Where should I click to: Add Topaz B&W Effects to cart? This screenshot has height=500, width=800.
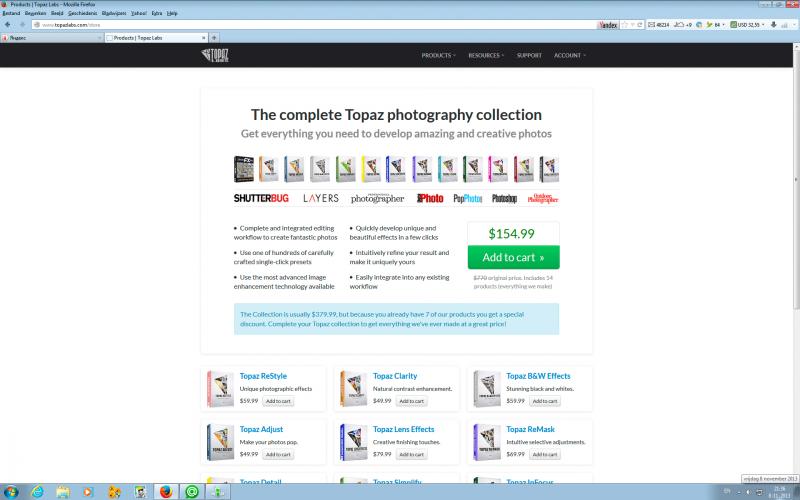[545, 401]
